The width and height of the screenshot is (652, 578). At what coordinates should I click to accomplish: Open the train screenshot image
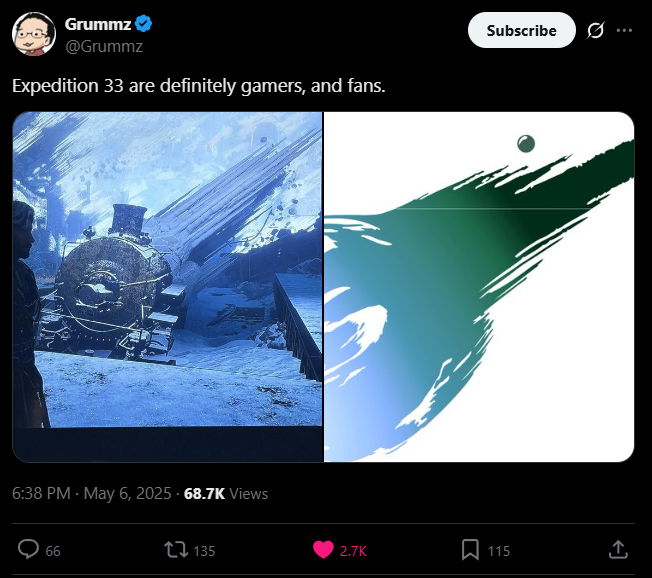168,287
